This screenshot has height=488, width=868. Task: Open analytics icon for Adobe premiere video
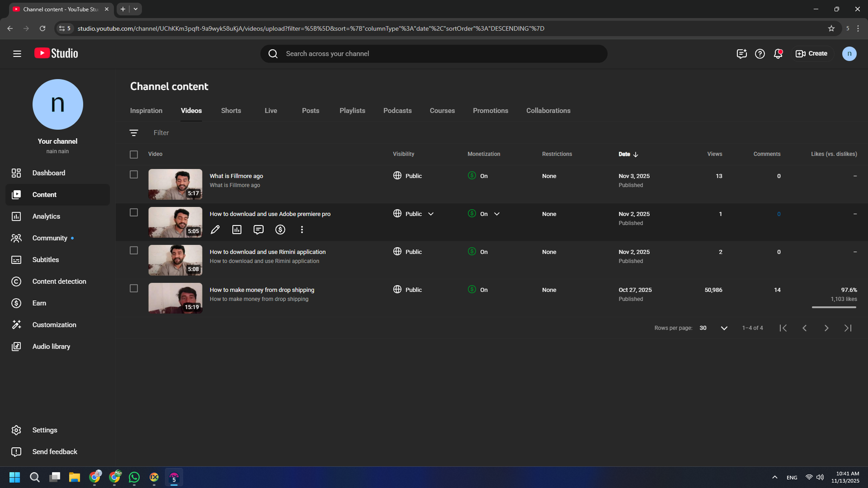click(x=237, y=230)
